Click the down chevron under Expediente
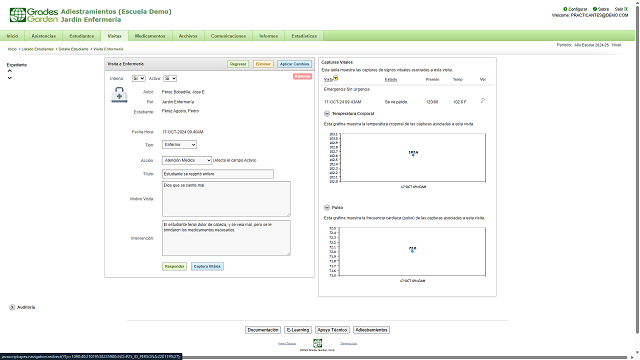Viewport: 640px width, 360px height. [x=10, y=78]
